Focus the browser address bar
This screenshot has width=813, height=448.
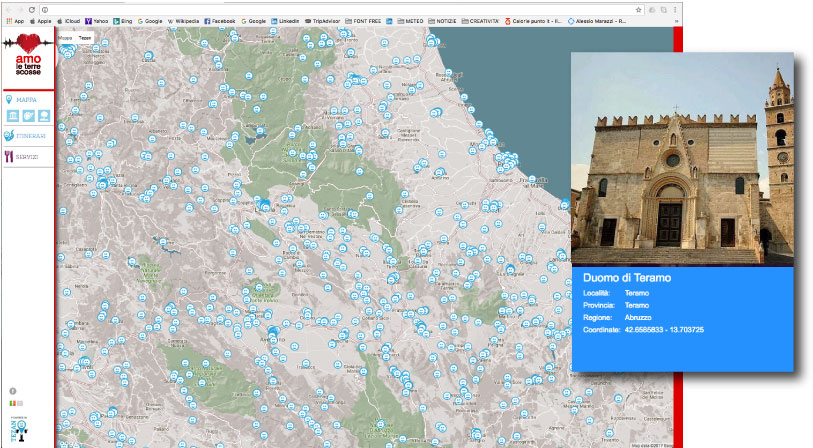click(x=340, y=10)
